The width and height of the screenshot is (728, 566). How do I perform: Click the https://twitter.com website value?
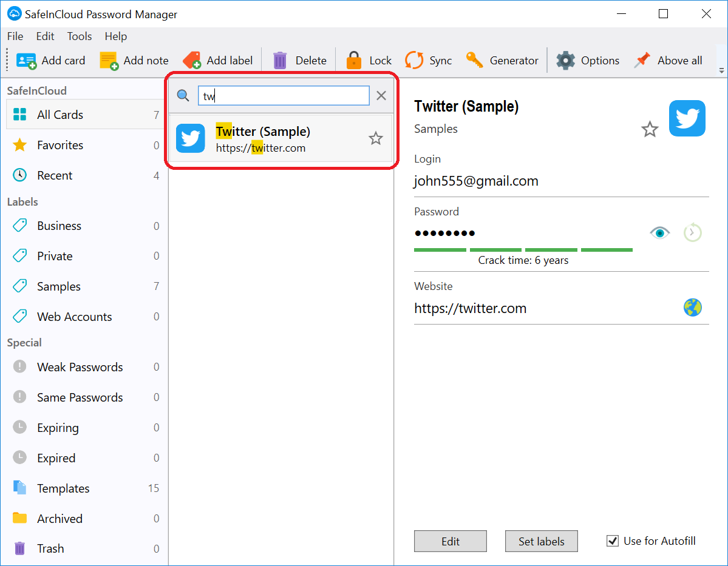tap(471, 308)
